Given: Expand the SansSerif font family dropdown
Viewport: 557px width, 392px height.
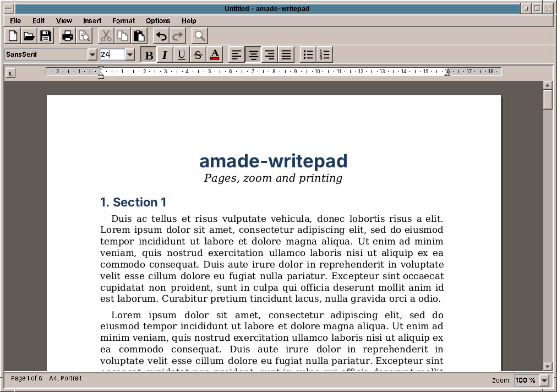Looking at the screenshot, I should pos(92,55).
